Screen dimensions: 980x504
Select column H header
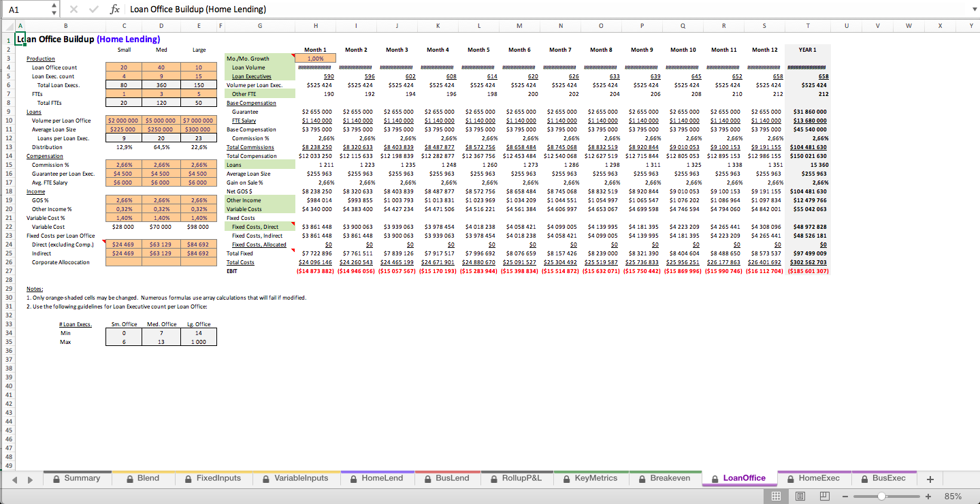click(x=315, y=26)
